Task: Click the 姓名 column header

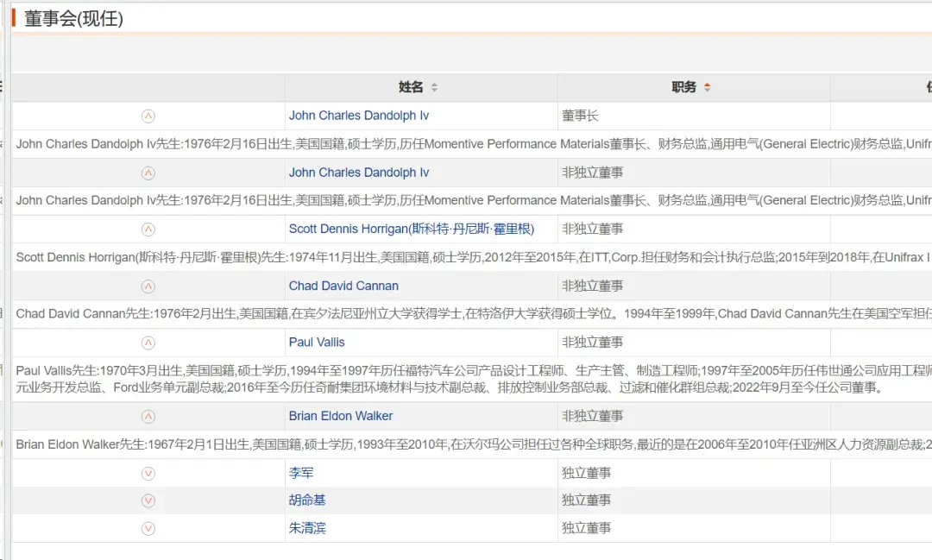Action: [421, 87]
